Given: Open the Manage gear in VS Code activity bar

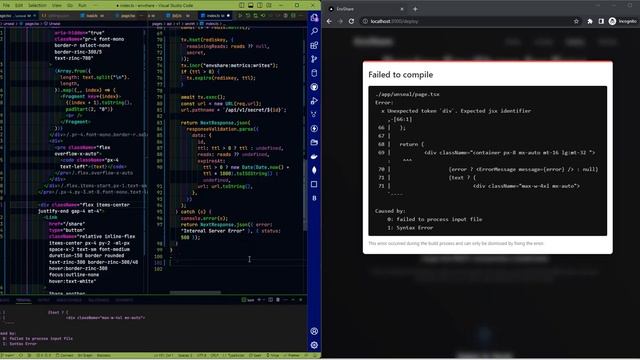Looking at the screenshot, I should pyautogui.click(x=314, y=345).
